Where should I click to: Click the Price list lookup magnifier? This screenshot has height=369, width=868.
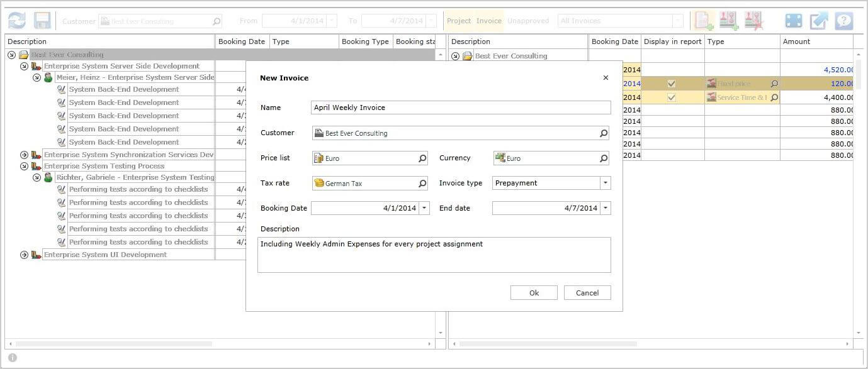(422, 158)
